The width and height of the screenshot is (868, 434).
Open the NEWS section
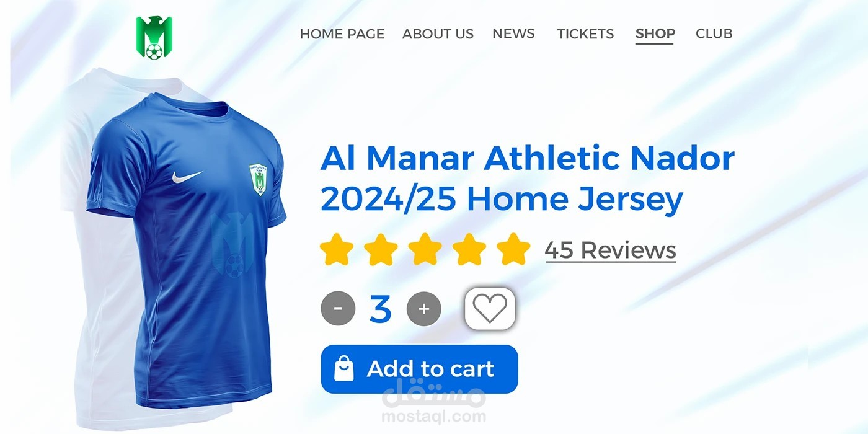tap(513, 33)
